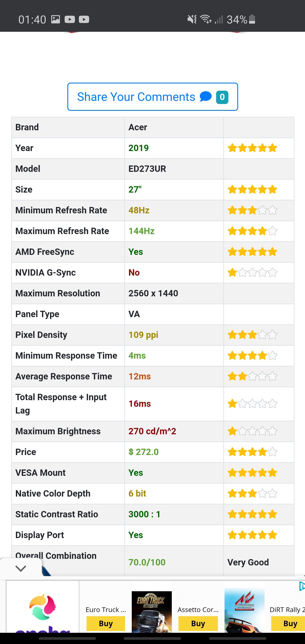Screen dimensions: 305x644
Task: Tap the colorful advertiser logo in the ad
Action: pyautogui.click(x=43, y=608)
